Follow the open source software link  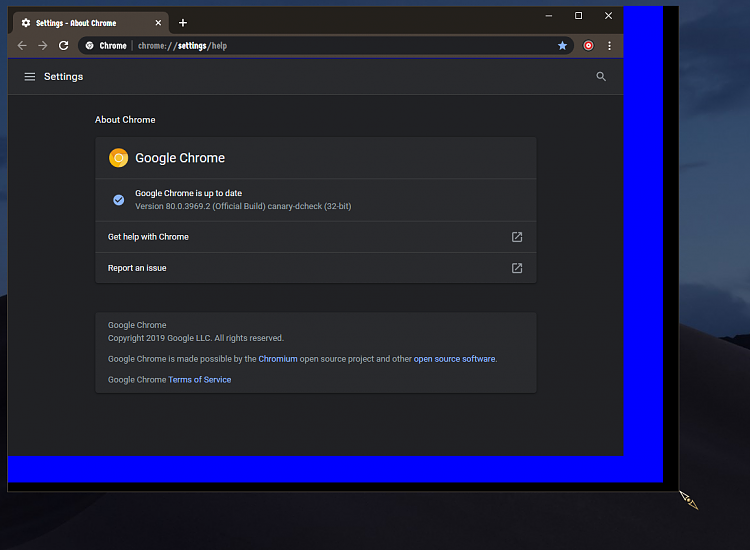pos(454,359)
